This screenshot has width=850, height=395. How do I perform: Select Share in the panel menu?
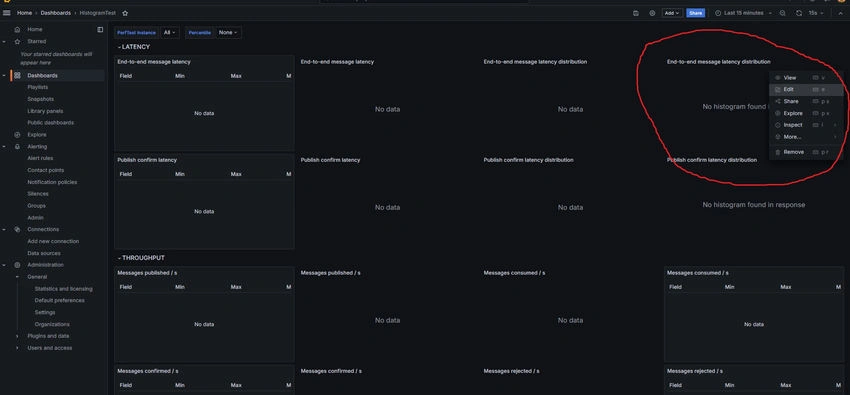click(806, 101)
